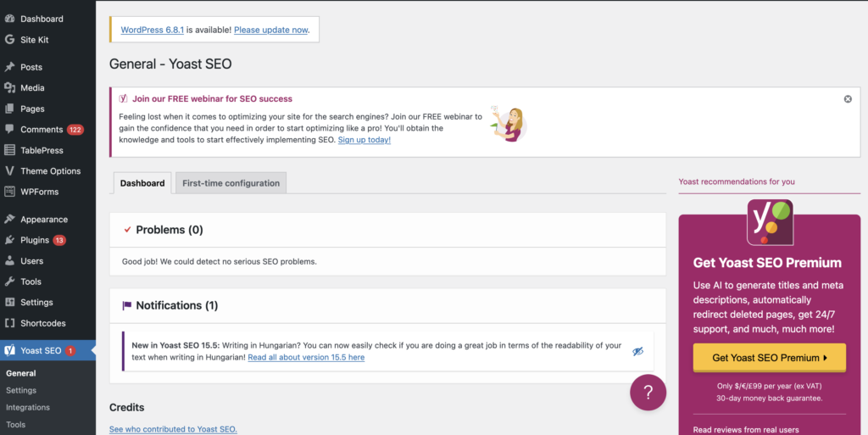
Task: Click the Get Yoast SEO Premium button
Action: tap(770, 358)
